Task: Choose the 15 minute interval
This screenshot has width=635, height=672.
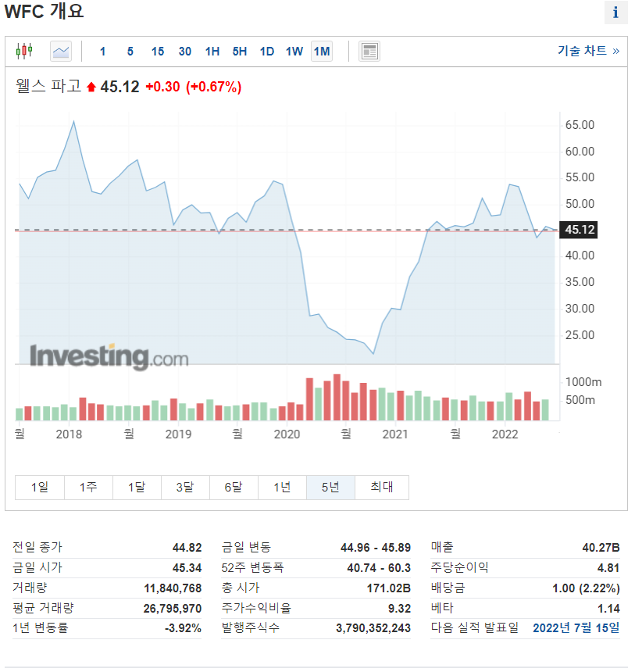Action: pos(158,52)
